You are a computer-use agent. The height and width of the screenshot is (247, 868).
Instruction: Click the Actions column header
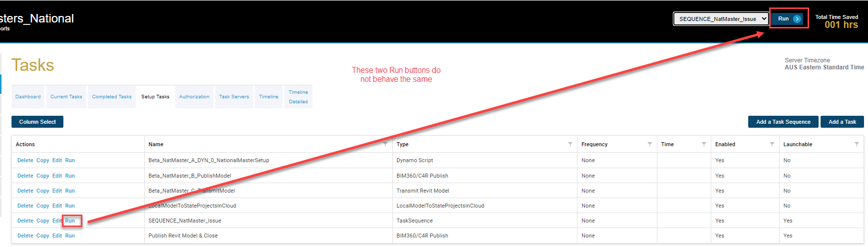(25, 144)
